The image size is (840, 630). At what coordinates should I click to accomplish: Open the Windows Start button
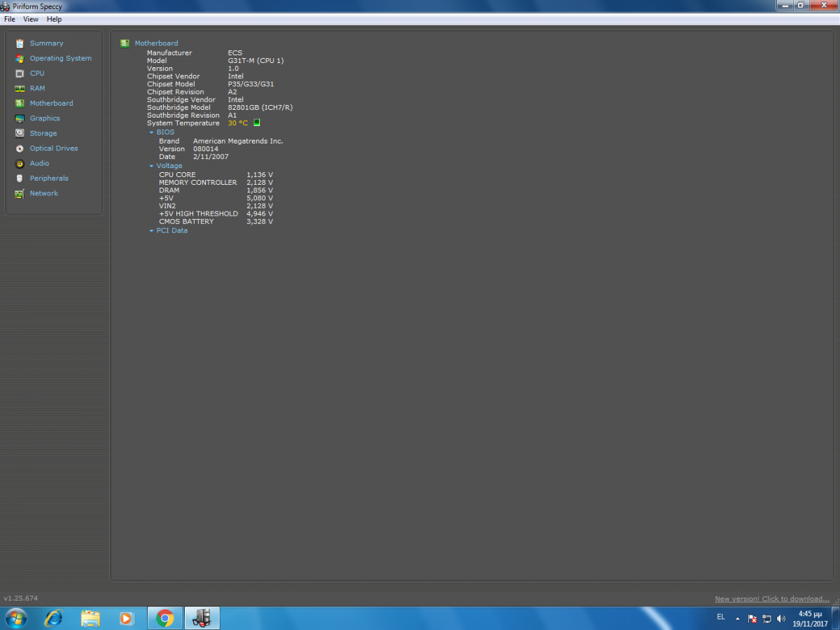click(x=15, y=618)
